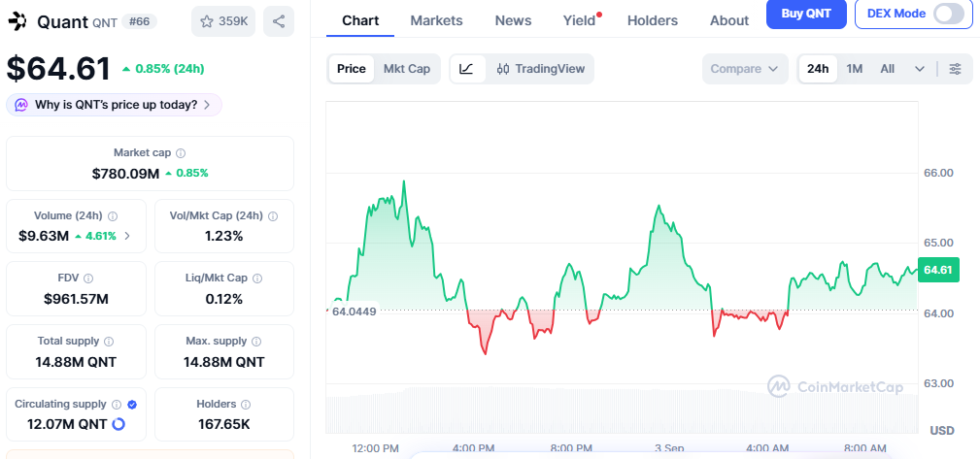Open the Compare dropdown
The width and height of the screenshot is (980, 459).
[x=744, y=69]
